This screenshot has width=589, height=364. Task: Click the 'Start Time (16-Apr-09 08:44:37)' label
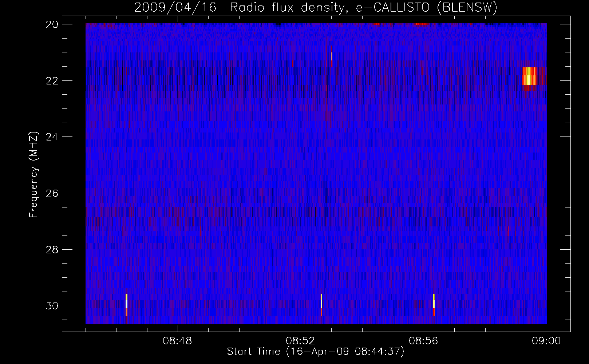point(316,352)
